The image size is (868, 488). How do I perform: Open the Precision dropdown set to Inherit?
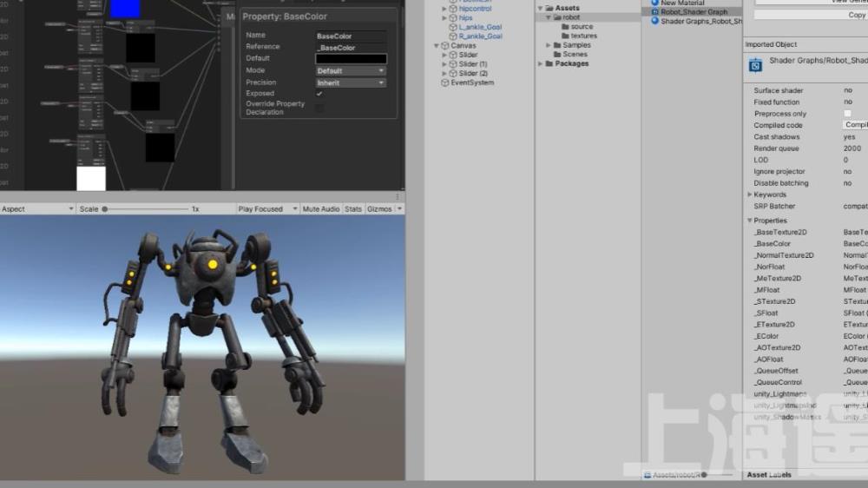pos(351,82)
